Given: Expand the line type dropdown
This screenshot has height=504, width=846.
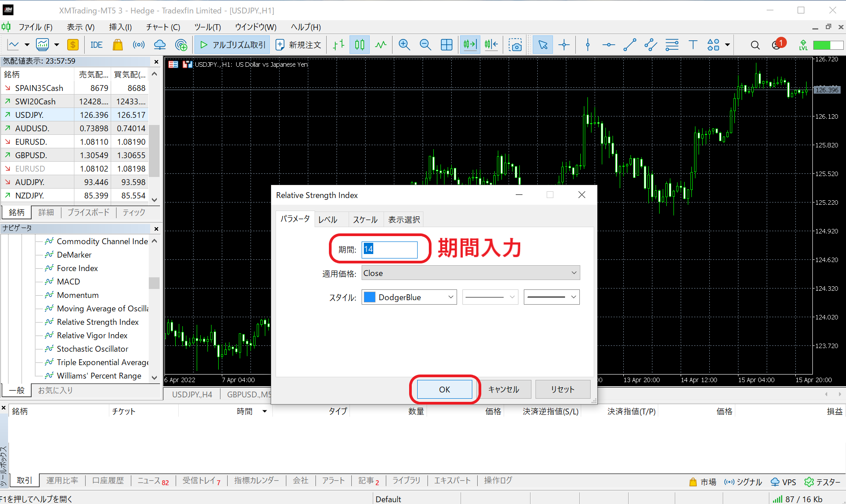Looking at the screenshot, I should pos(490,297).
